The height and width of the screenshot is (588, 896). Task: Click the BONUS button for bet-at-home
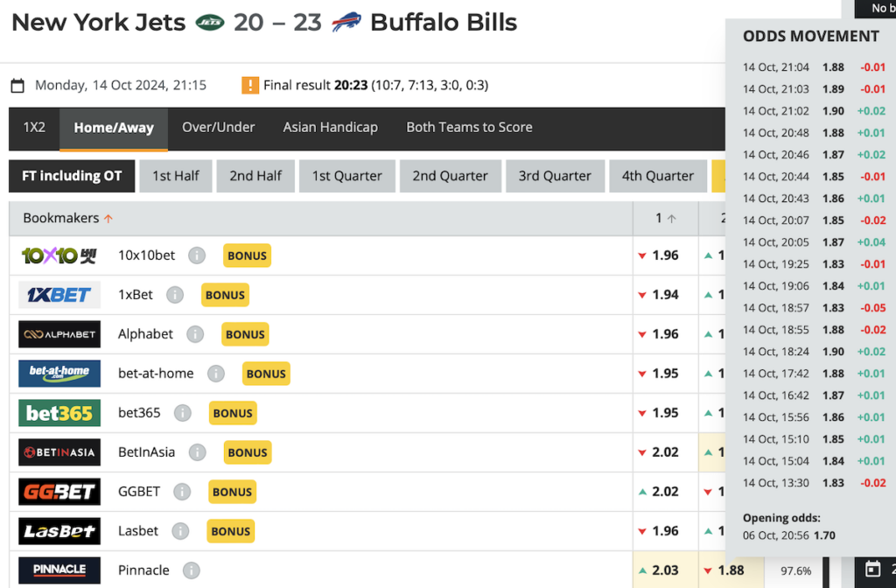pyautogui.click(x=266, y=374)
